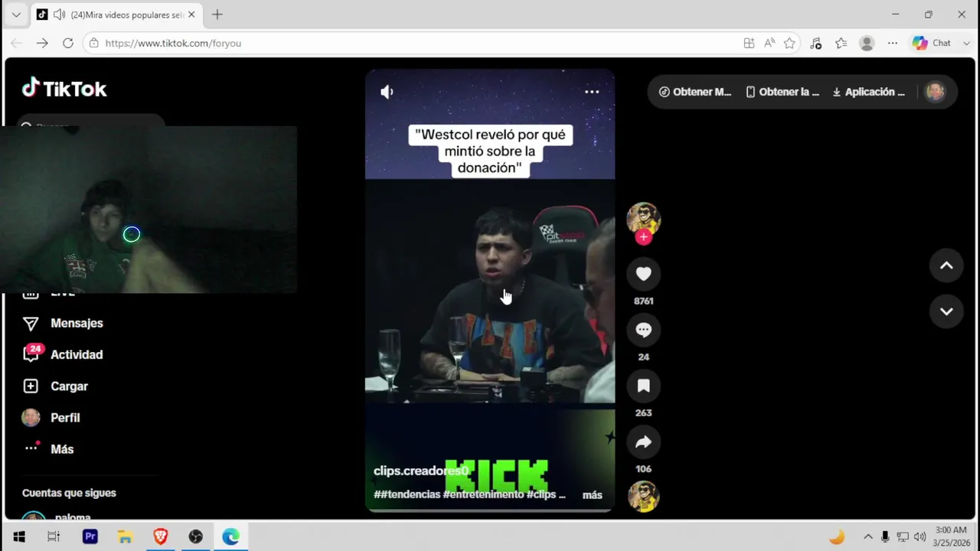Open File Explorer from the taskbar

(x=125, y=537)
